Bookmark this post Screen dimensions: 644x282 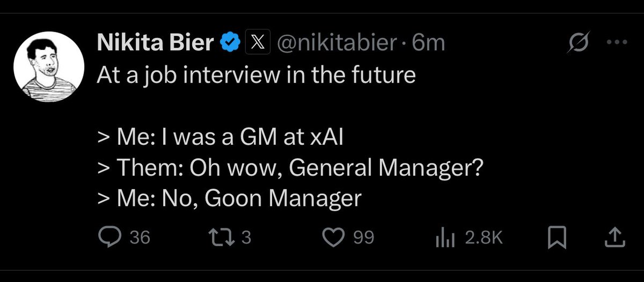tap(557, 237)
